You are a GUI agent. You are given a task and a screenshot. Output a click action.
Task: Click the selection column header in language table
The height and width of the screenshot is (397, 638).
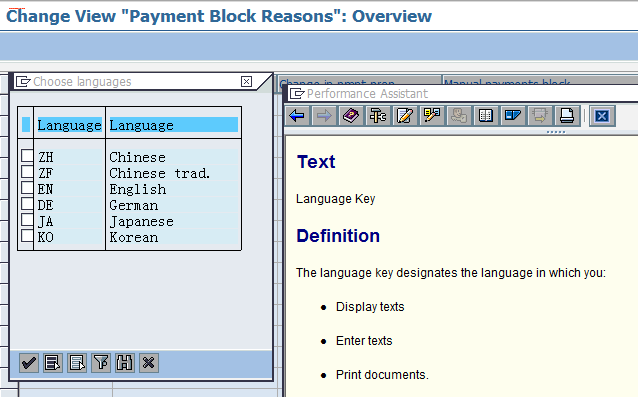[26, 124]
